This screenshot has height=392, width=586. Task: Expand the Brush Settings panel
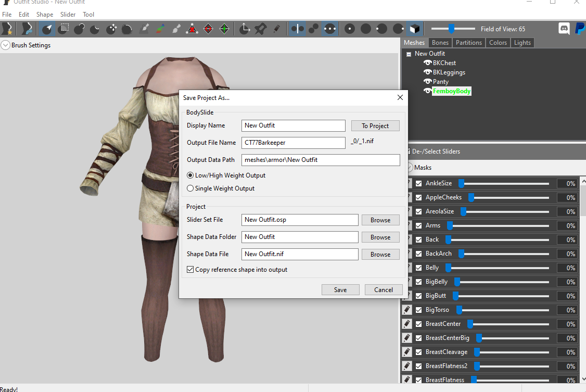click(5, 45)
